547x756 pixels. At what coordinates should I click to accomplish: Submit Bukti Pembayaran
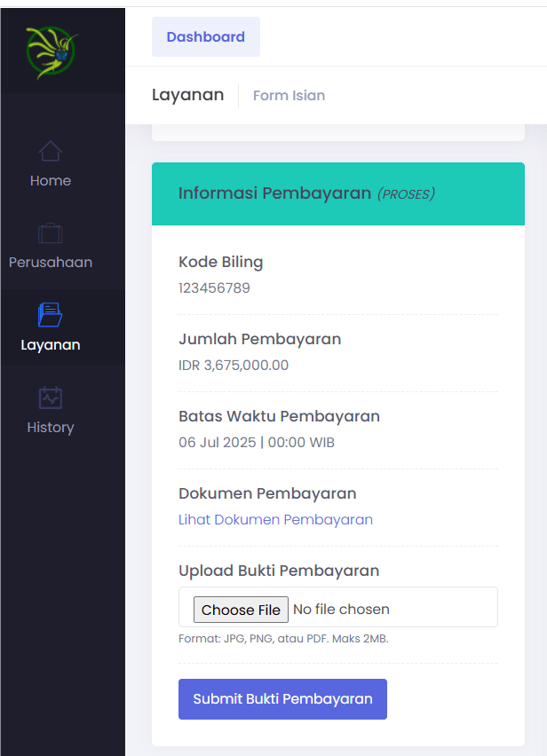click(x=282, y=699)
